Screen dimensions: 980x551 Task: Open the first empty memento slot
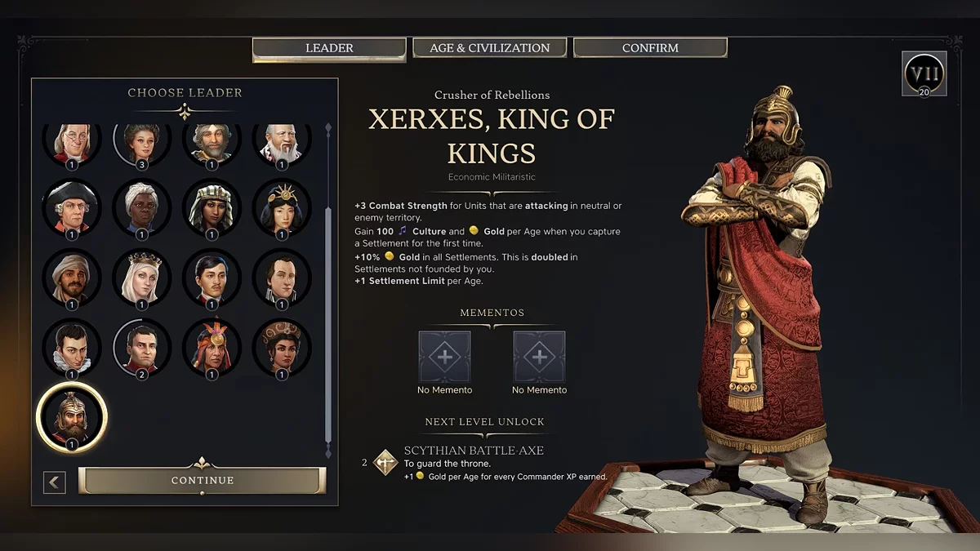coord(445,357)
